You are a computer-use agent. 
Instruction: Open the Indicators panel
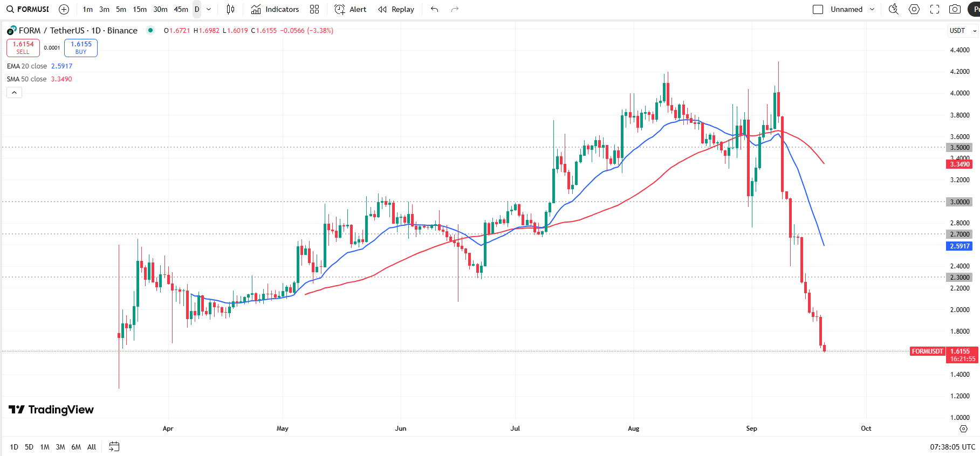click(275, 9)
